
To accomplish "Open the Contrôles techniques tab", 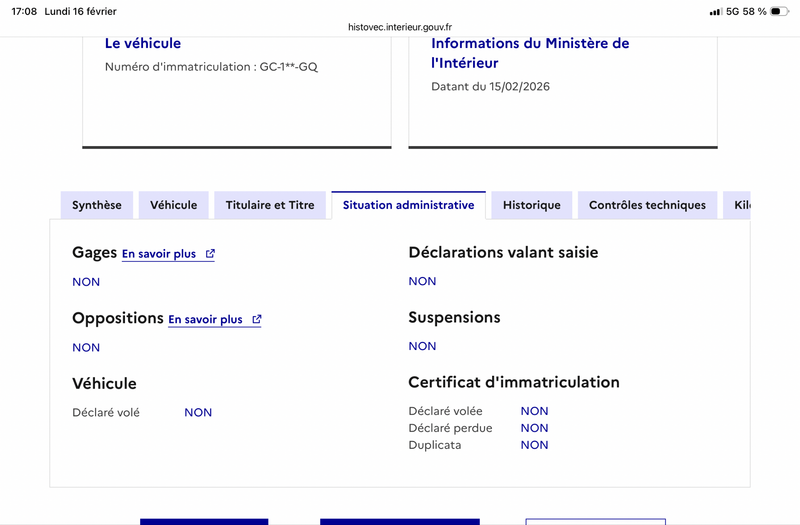I will click(x=647, y=205).
